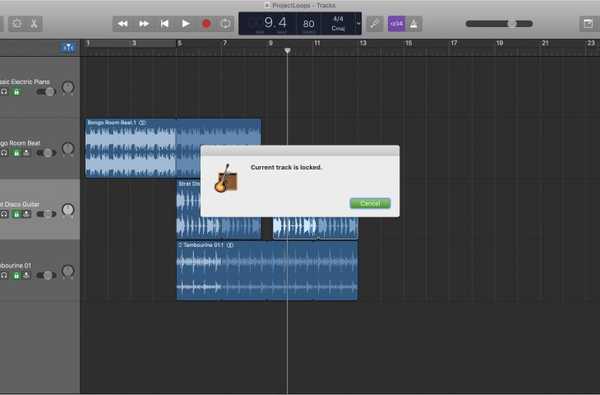Turn the Tambourine 01 pan knob
Screen dimensions: 600x395
coord(68,271)
